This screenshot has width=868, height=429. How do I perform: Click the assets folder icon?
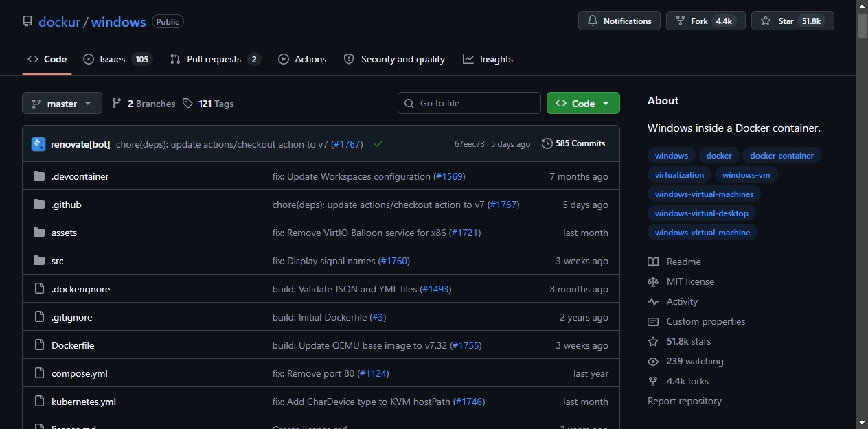(x=39, y=233)
